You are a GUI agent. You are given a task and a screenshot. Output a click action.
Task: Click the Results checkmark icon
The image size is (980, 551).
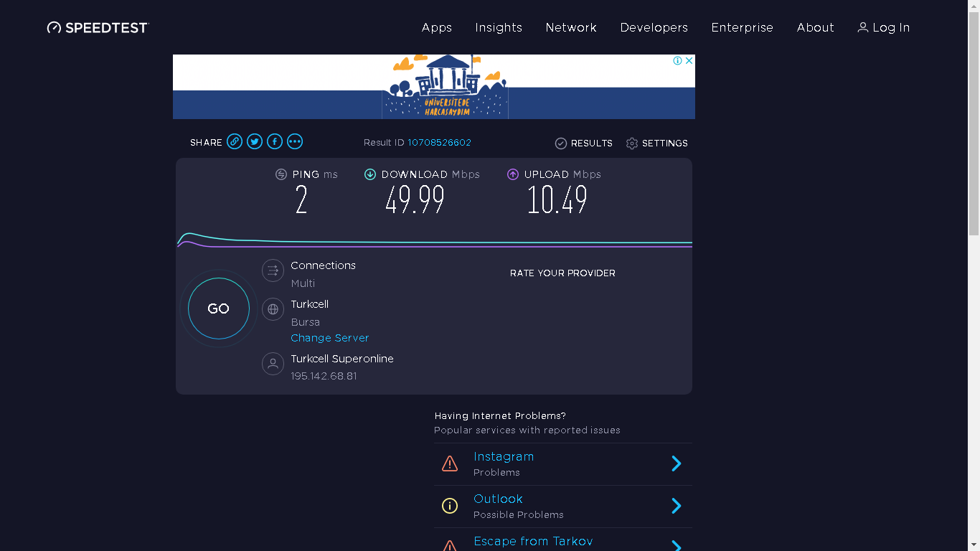pyautogui.click(x=561, y=143)
